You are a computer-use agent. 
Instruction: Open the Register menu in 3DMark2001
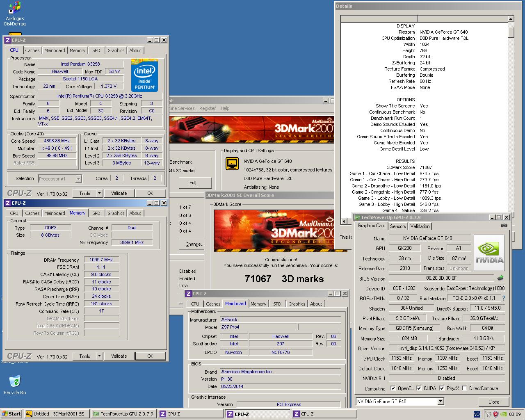pyautogui.click(x=208, y=108)
